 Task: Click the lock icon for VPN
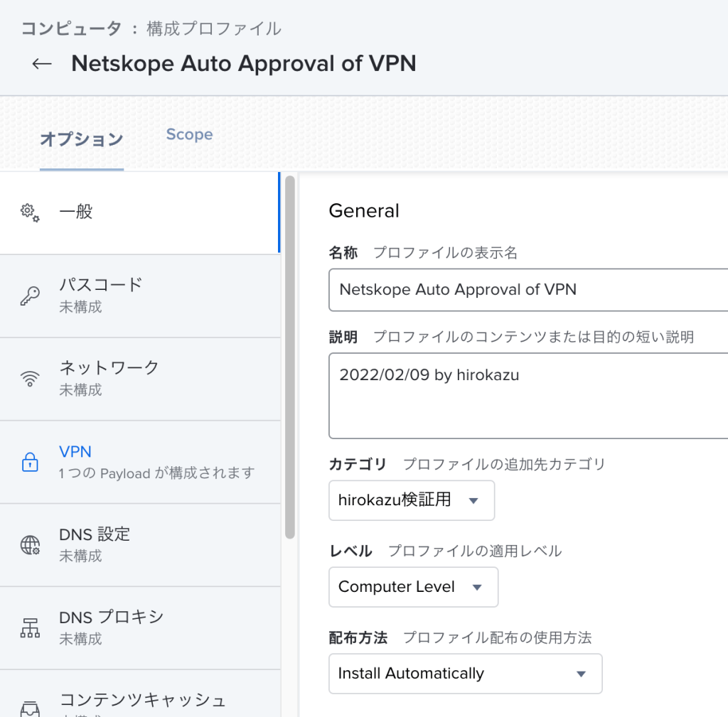[x=30, y=462]
